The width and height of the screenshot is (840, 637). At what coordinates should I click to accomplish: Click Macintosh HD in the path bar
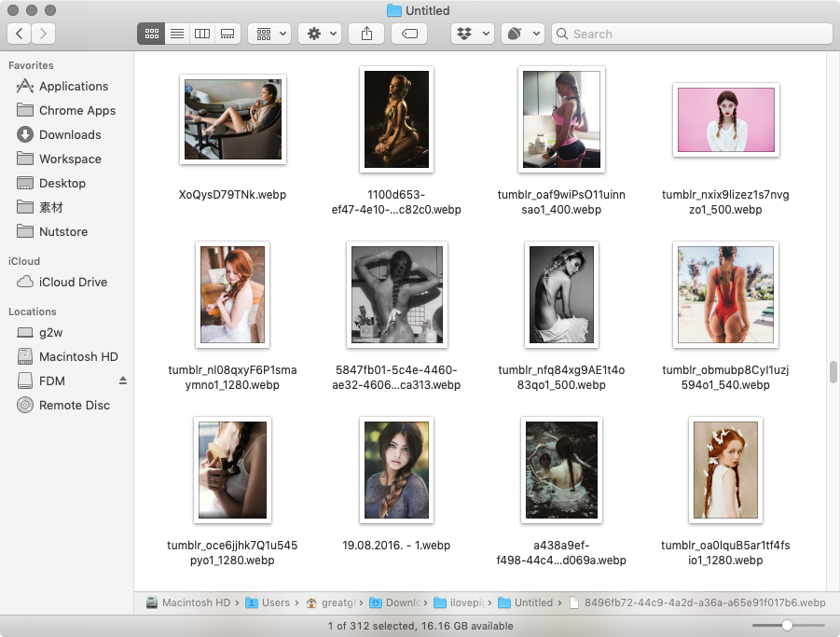pos(188,602)
